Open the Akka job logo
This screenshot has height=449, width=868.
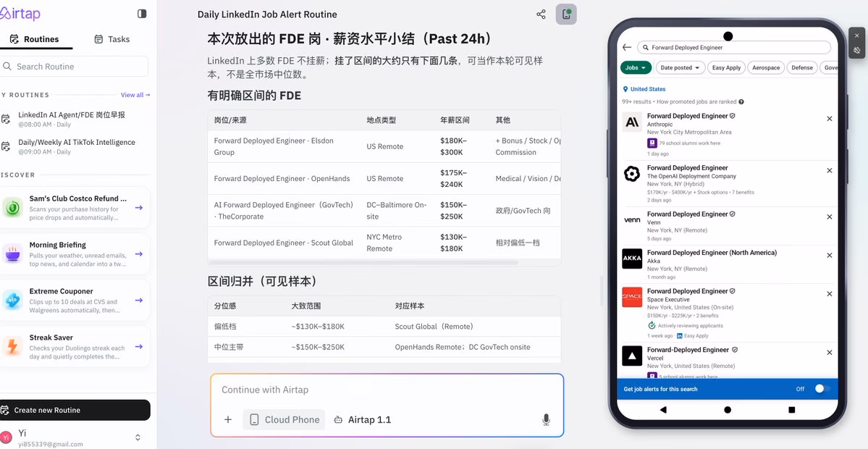(631, 259)
